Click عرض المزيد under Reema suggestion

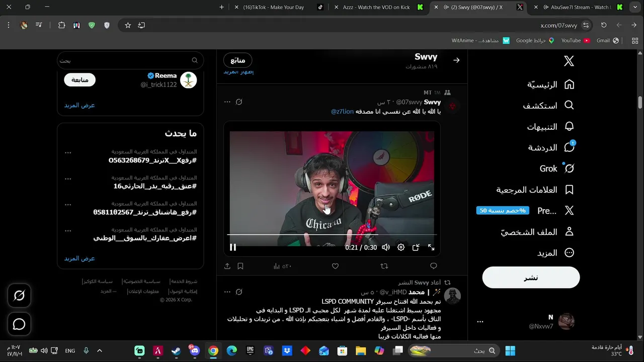pyautogui.click(x=79, y=105)
